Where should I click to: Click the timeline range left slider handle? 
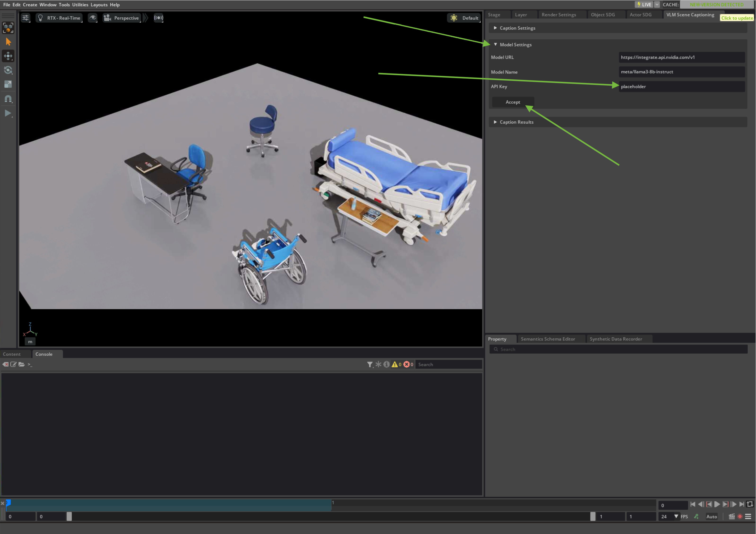(69, 517)
